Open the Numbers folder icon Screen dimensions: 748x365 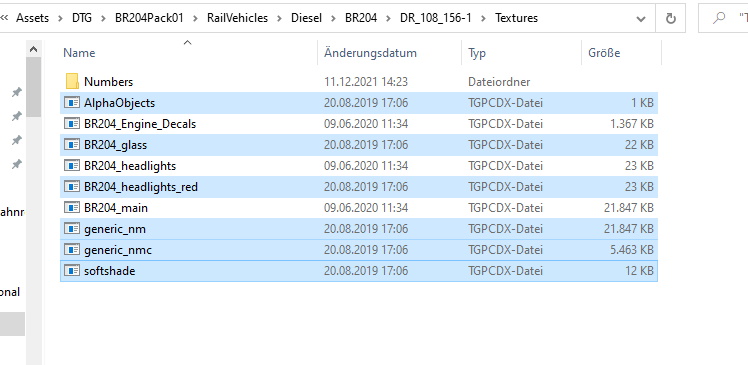click(72, 82)
